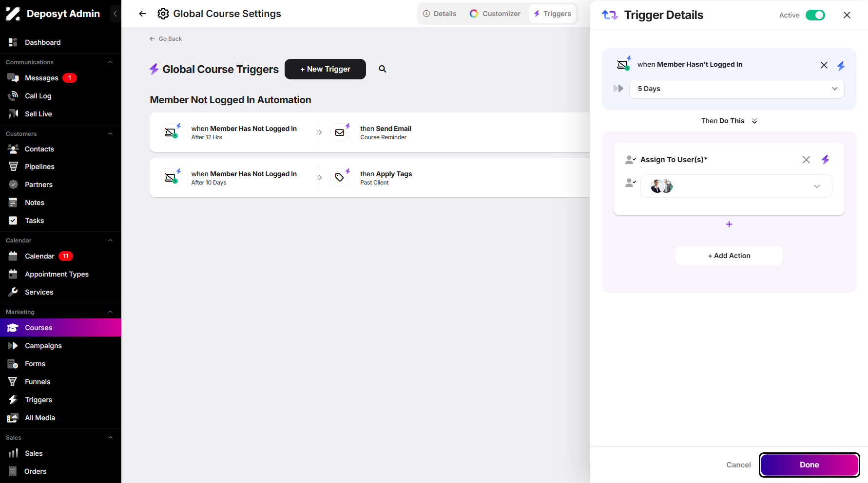Click the red Messages badge showing 1
This screenshot has width=868, height=483.
coord(70,78)
